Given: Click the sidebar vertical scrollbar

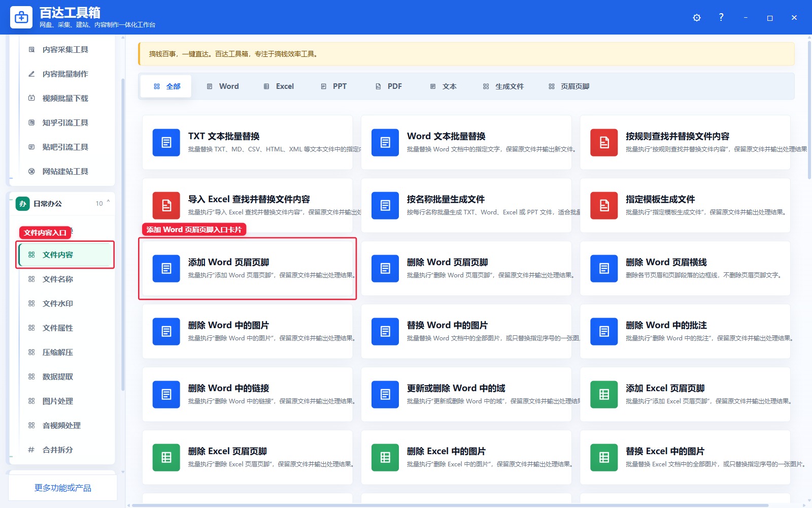Looking at the screenshot, I should click(x=123, y=234).
